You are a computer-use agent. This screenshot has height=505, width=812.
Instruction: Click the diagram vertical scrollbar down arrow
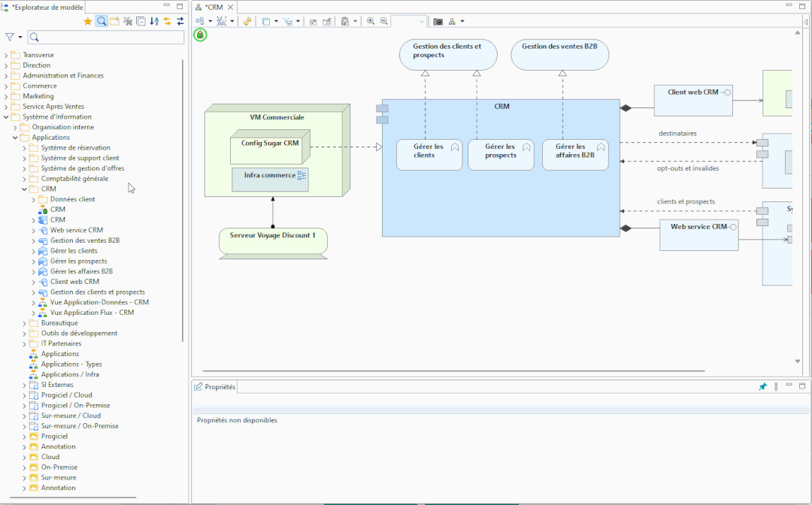tap(798, 361)
